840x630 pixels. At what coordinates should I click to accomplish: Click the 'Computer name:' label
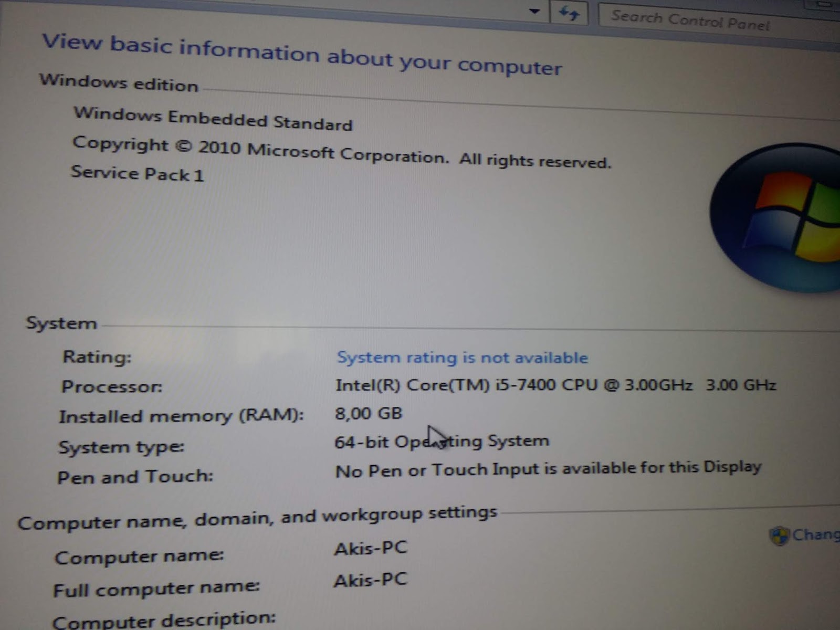click(139, 557)
